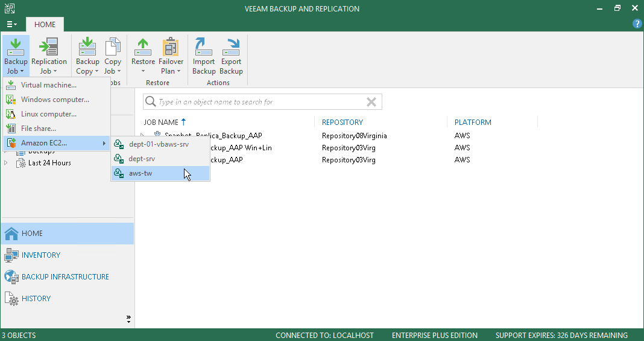Open the INVENTORY navigation pane

(x=68, y=255)
